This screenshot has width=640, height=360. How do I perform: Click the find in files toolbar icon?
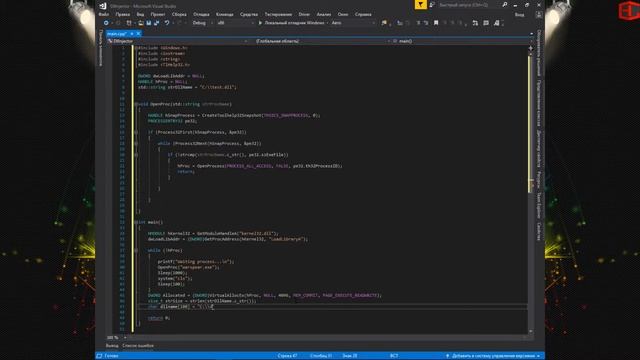pyautogui.click(x=384, y=23)
